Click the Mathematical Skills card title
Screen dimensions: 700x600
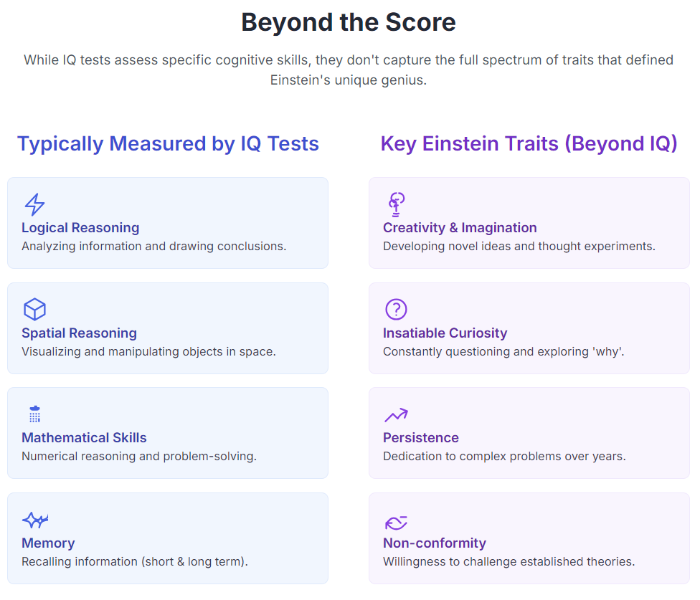coord(84,438)
